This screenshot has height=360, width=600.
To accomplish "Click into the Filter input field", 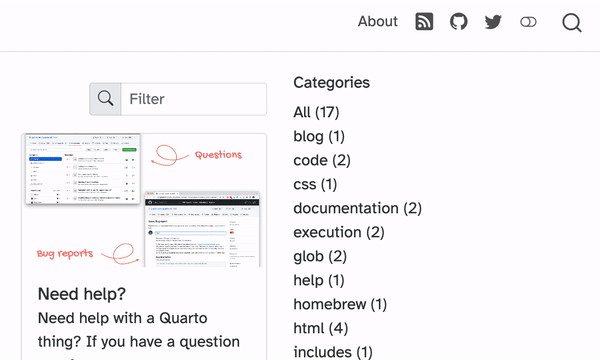I will (x=194, y=99).
